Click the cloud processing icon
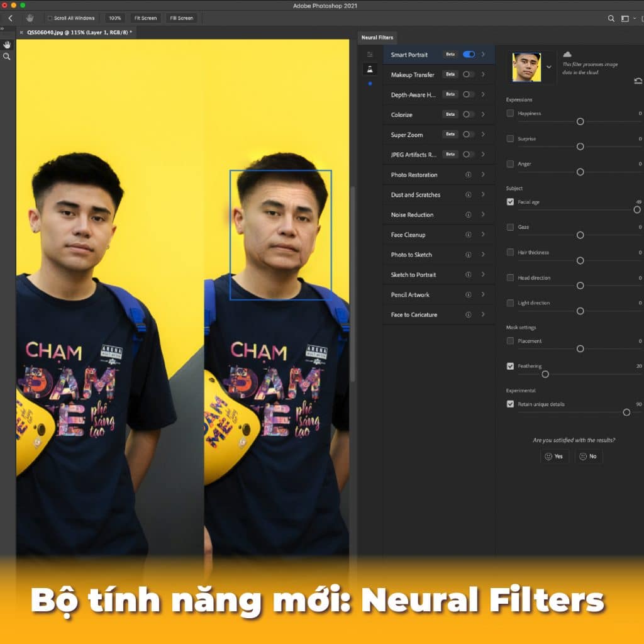 tap(567, 55)
